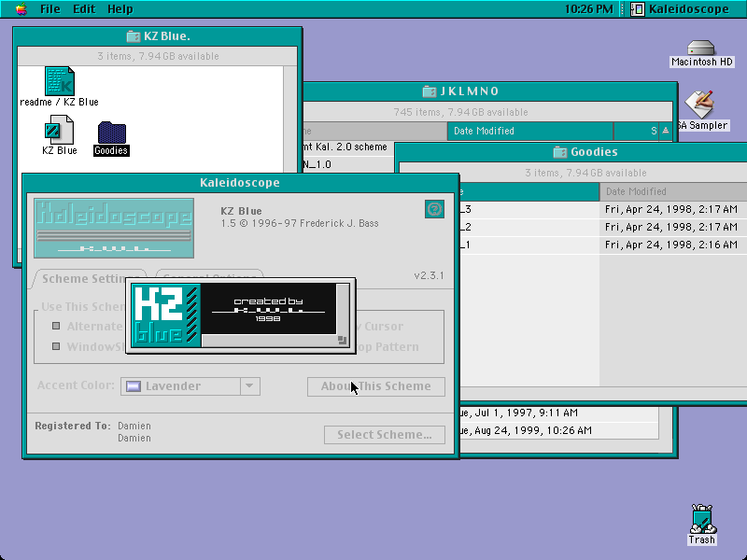Click the KZ Blue window title bar

(158, 36)
